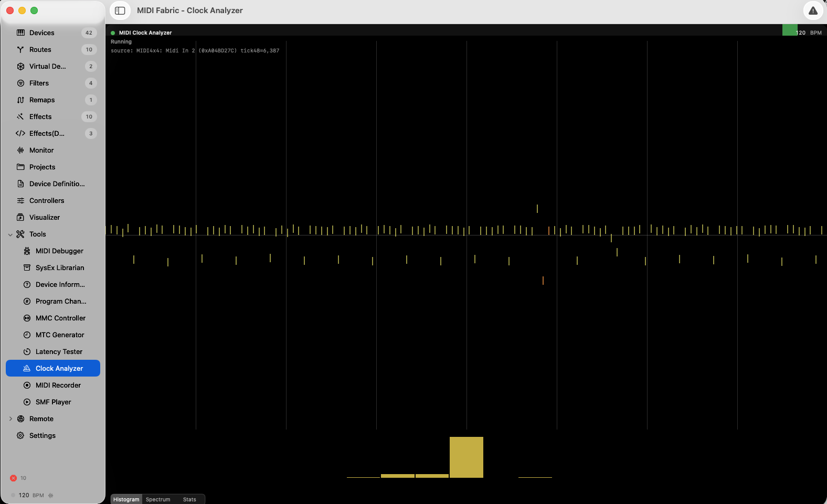Click the Settings gear icon
The image size is (827, 504).
tap(20, 435)
